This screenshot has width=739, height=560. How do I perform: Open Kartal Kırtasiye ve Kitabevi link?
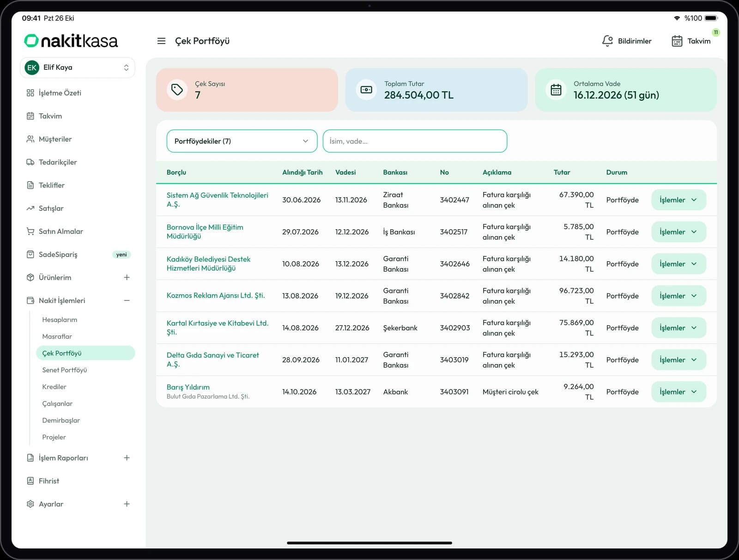click(x=218, y=328)
